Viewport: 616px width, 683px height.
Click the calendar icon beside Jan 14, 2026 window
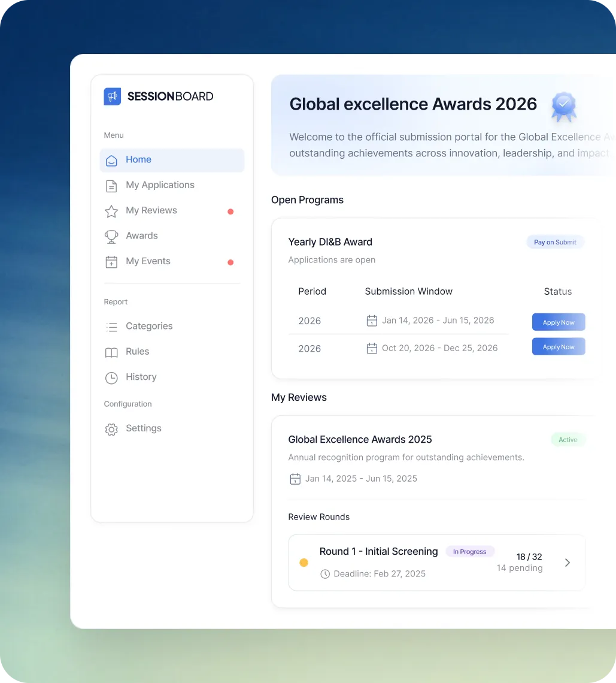point(372,321)
